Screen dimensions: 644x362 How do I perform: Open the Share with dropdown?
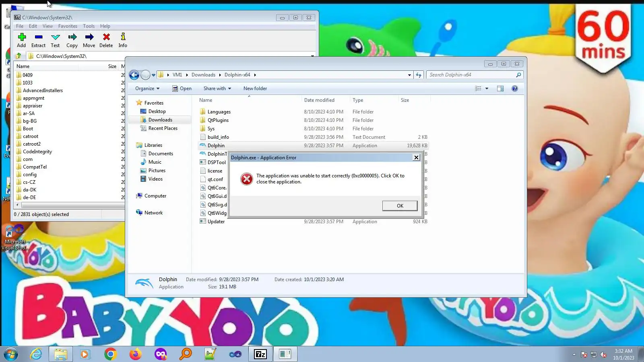point(217,88)
